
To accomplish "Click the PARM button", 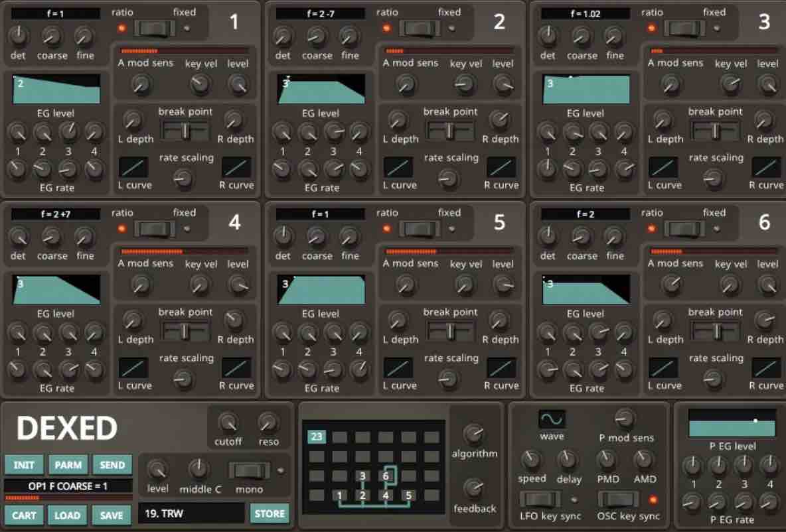I will 68,465.
